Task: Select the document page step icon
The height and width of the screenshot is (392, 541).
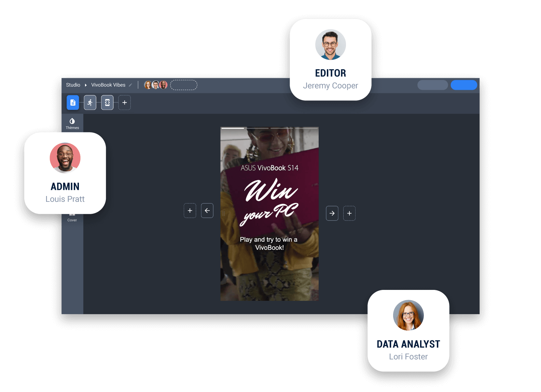Action: [x=73, y=102]
